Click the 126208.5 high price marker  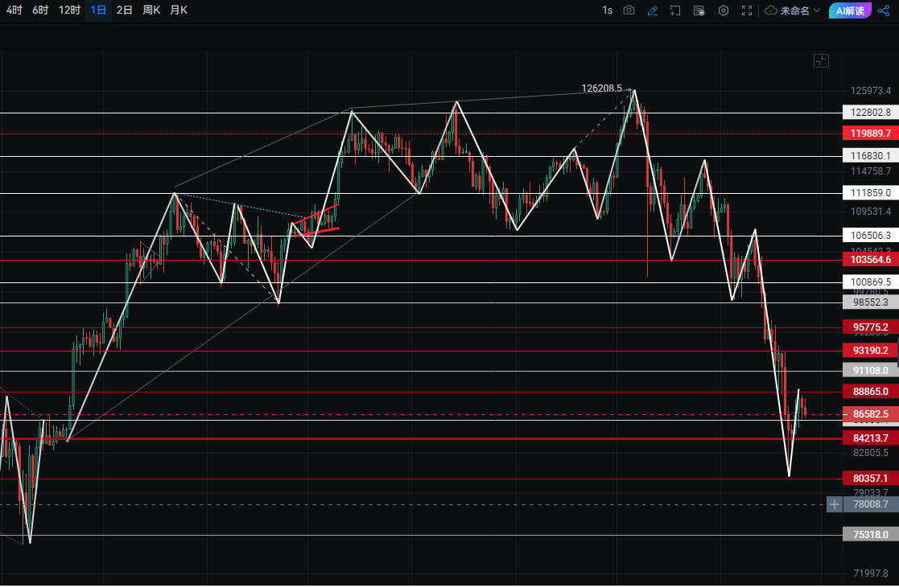(x=601, y=88)
